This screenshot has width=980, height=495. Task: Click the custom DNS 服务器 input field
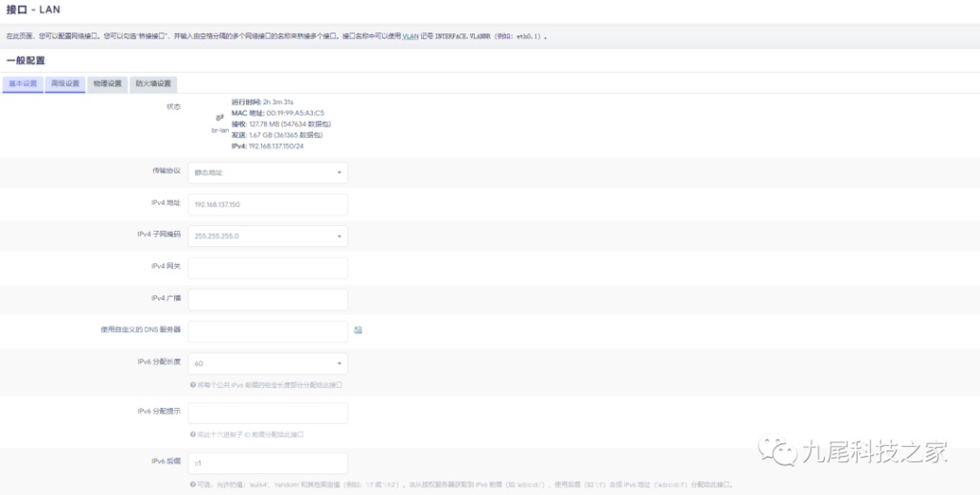coord(267,330)
